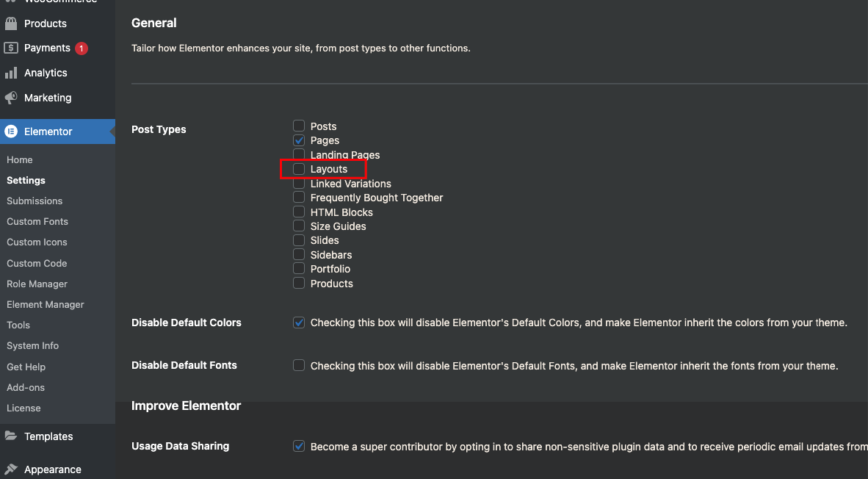The width and height of the screenshot is (868, 479).
Task: Tick the Layouts checkbox
Action: (x=299, y=169)
